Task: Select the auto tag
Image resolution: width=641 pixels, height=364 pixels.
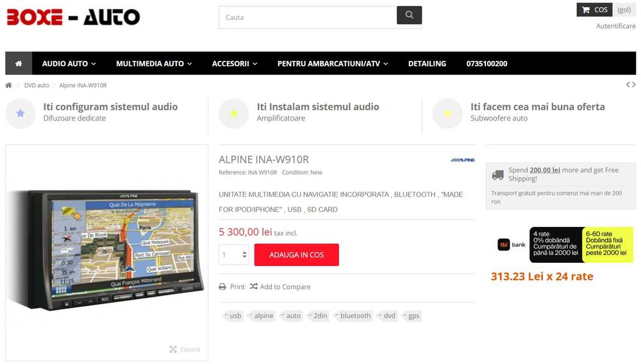Action: click(291, 315)
